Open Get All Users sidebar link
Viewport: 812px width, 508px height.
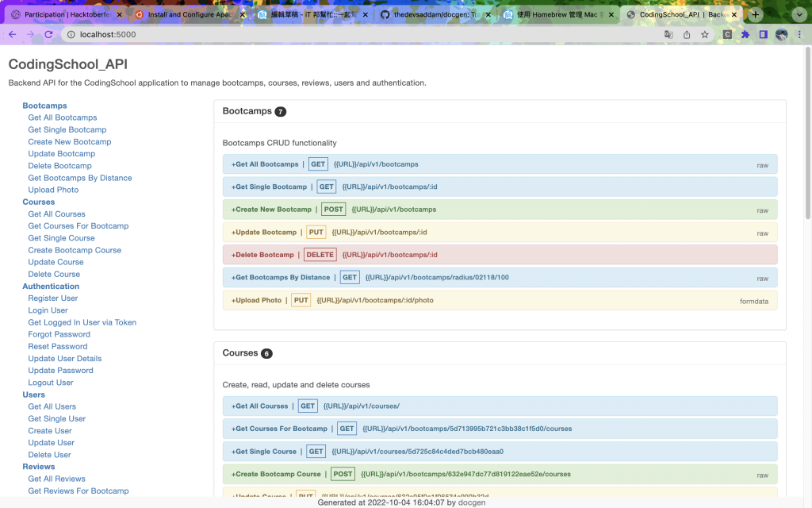tap(52, 406)
